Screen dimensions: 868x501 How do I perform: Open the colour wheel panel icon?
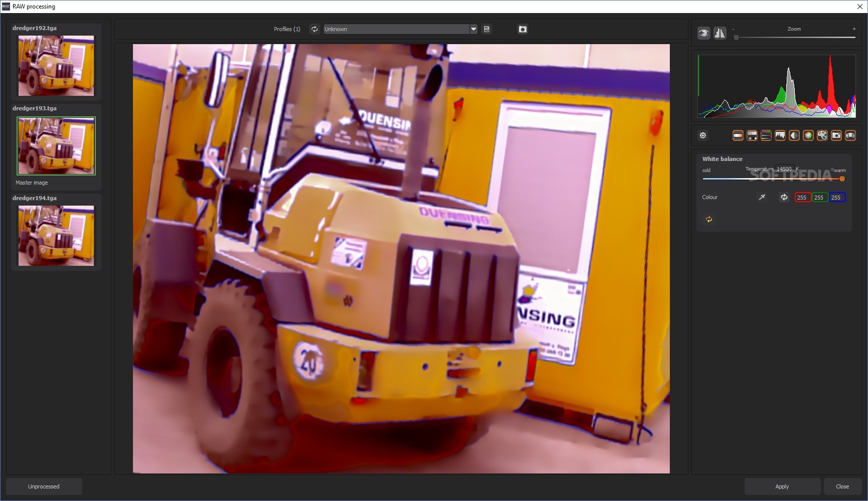pyautogui.click(x=808, y=135)
